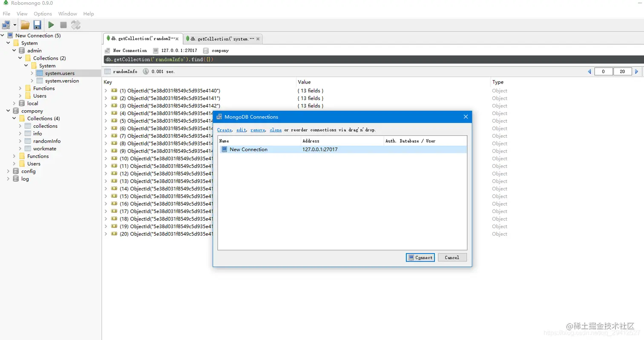
Task: Click '{ 13 fields }' value of row (2)
Action: tap(310, 98)
